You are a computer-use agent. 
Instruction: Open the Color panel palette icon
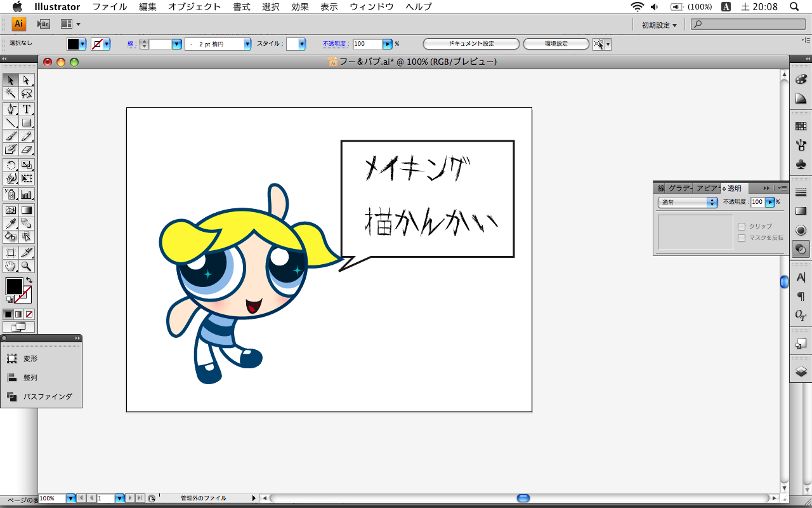[801, 79]
